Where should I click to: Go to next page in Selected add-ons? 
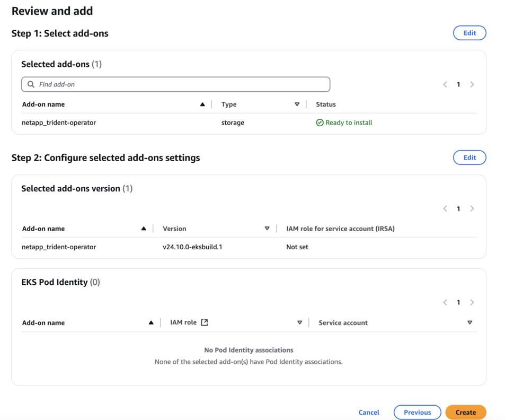point(472,84)
